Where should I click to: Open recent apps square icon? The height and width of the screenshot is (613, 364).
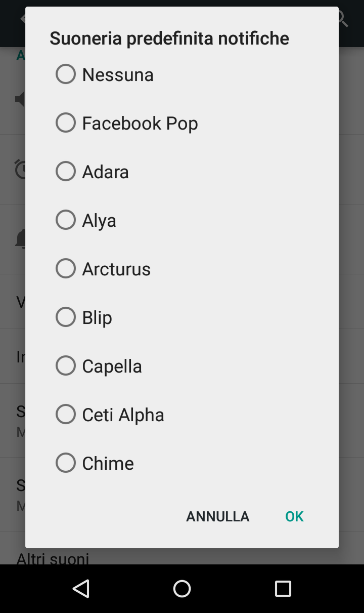[283, 589]
